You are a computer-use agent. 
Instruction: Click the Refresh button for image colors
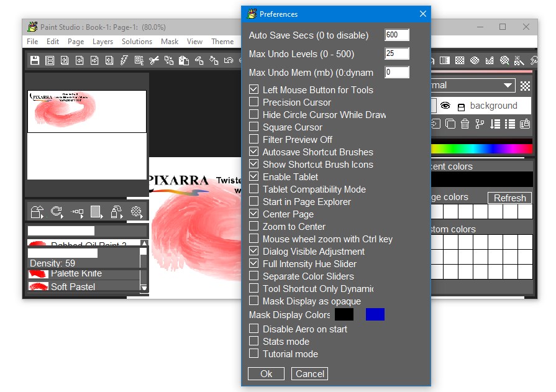[509, 198]
